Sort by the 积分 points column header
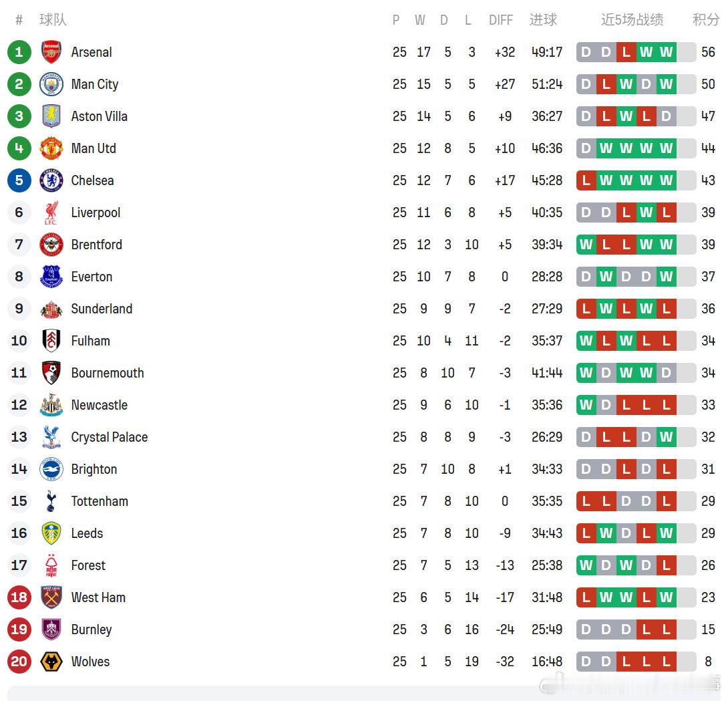 [706, 19]
